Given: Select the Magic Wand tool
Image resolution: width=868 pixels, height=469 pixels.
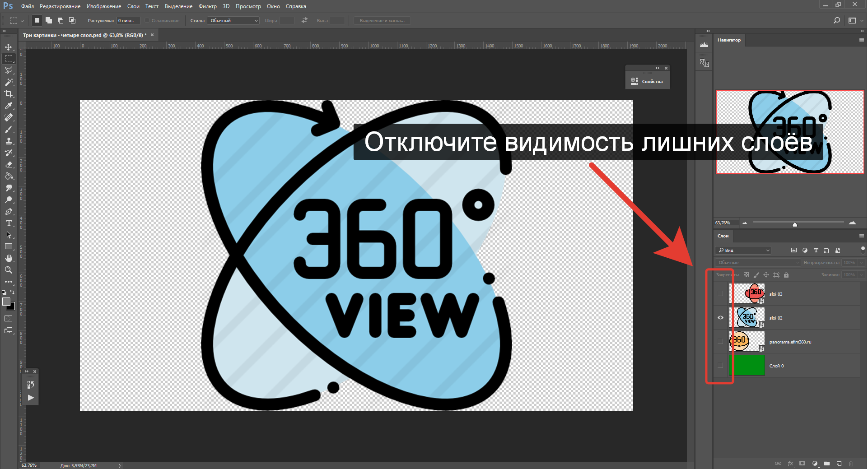Looking at the screenshot, I should click(x=9, y=82).
